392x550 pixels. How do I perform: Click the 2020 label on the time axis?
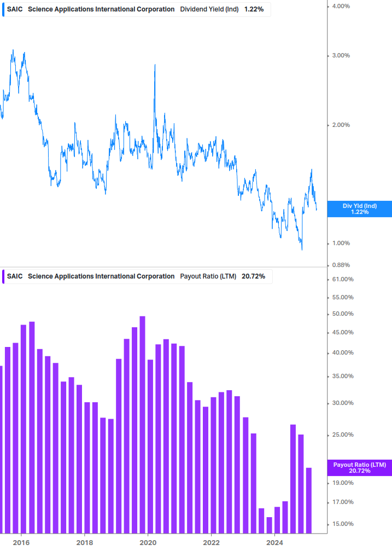pyautogui.click(x=148, y=543)
